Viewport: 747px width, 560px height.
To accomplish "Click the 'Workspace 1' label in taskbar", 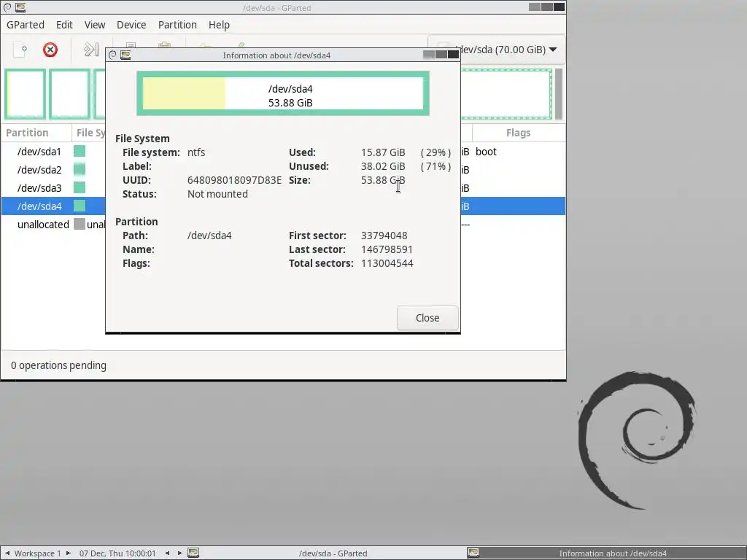I will point(38,553).
